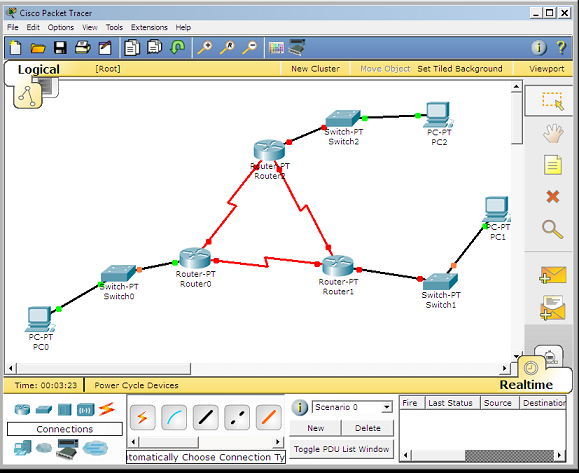Click the New Cluster button

(x=315, y=69)
